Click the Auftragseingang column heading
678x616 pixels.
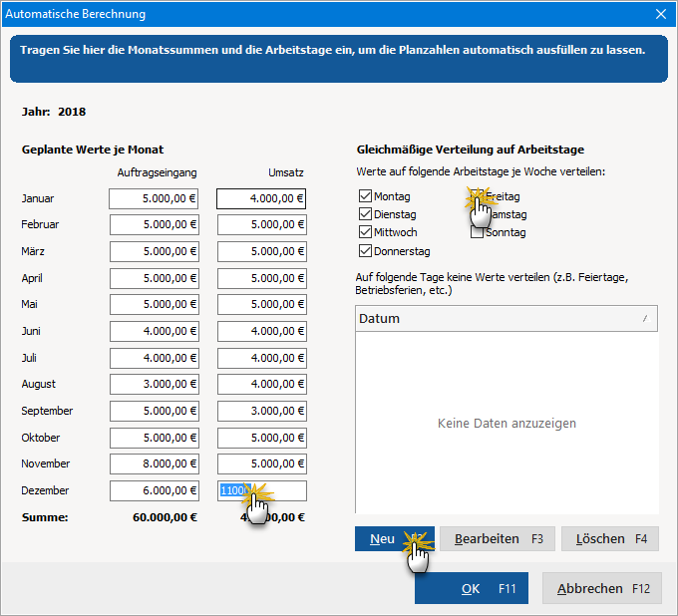tap(157, 172)
